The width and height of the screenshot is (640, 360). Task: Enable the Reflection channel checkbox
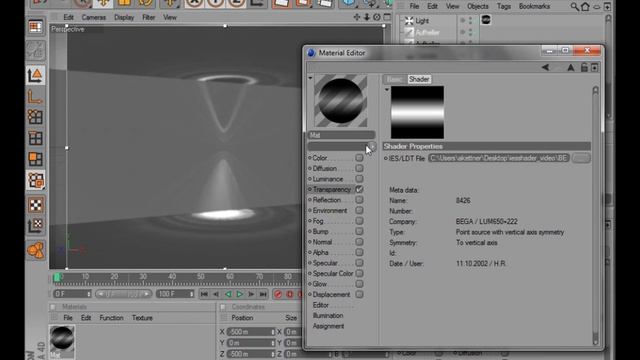tap(359, 200)
